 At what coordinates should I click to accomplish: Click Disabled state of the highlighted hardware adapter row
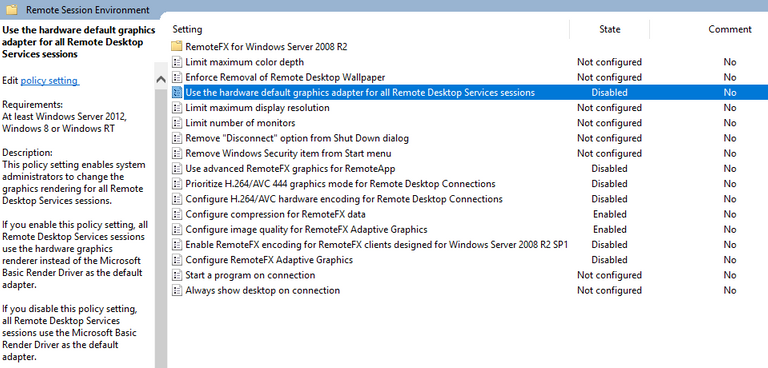click(609, 93)
